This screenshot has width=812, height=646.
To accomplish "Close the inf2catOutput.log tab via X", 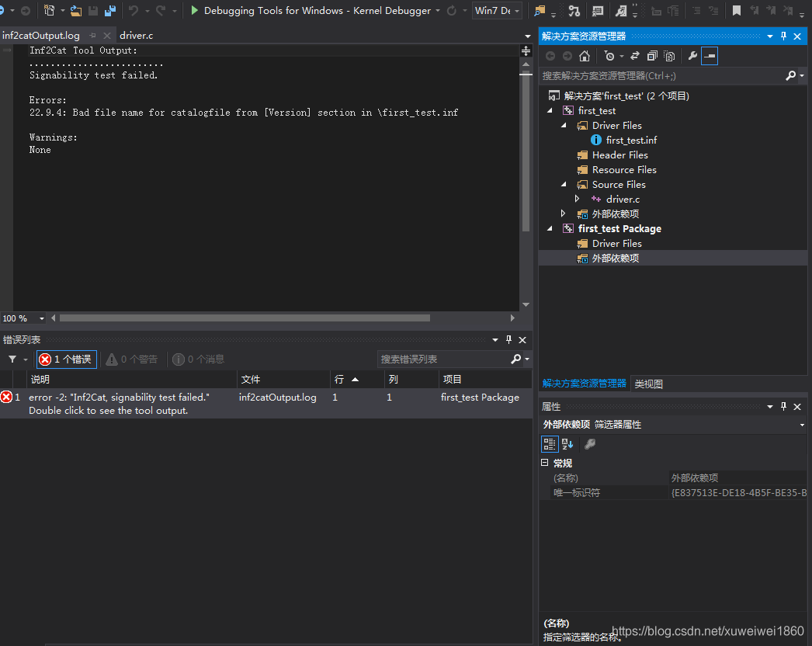I will [x=106, y=36].
